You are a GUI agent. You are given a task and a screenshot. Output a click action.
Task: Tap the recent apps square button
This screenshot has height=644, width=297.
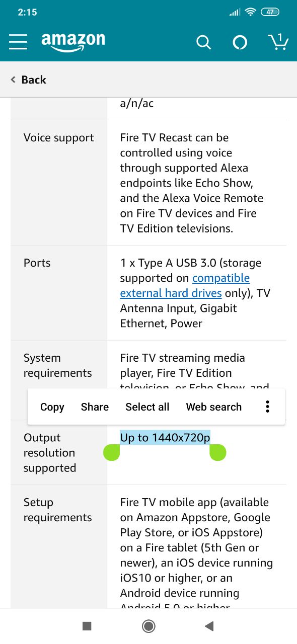click(87, 626)
